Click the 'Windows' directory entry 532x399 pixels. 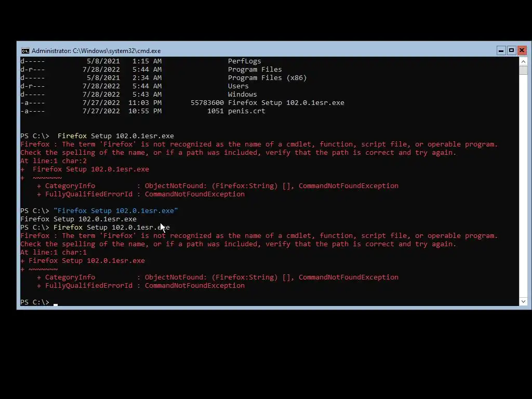(242, 95)
